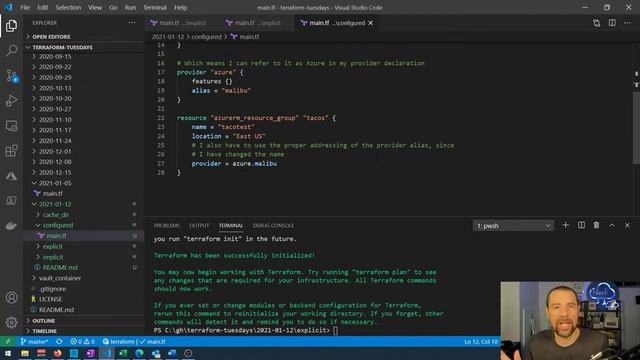Open the Remote Explorer view
Screen dimensions: 640x360
[11, 126]
